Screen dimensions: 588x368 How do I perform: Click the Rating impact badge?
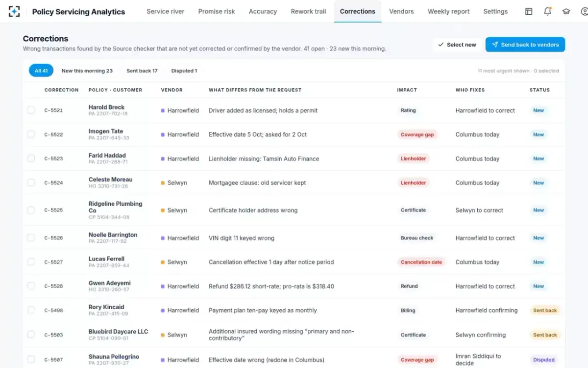(x=408, y=110)
